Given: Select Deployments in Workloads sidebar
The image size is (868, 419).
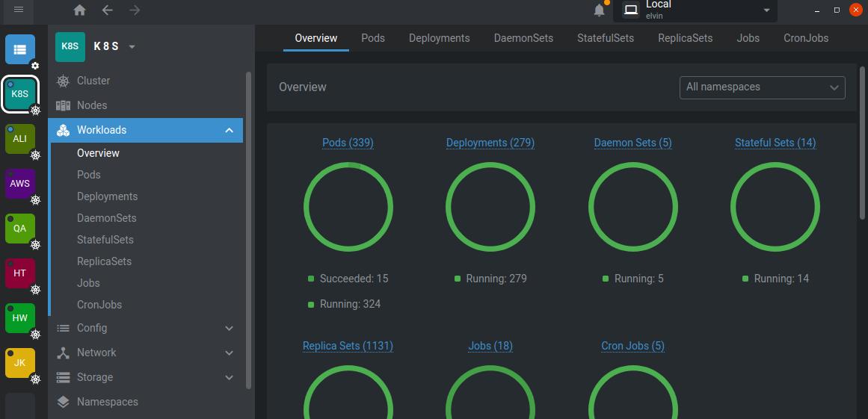Looking at the screenshot, I should point(108,196).
